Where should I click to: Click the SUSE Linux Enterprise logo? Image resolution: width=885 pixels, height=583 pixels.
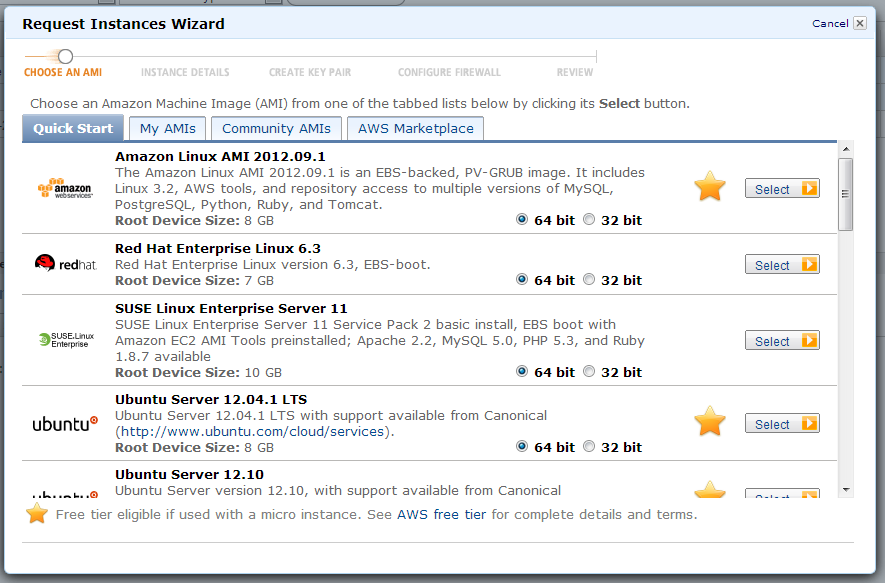click(66, 340)
